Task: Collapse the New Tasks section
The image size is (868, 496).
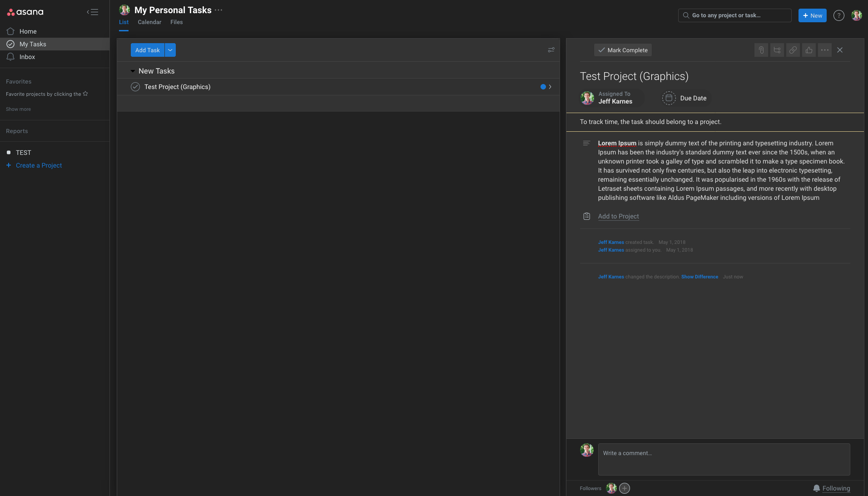Action: pos(133,71)
